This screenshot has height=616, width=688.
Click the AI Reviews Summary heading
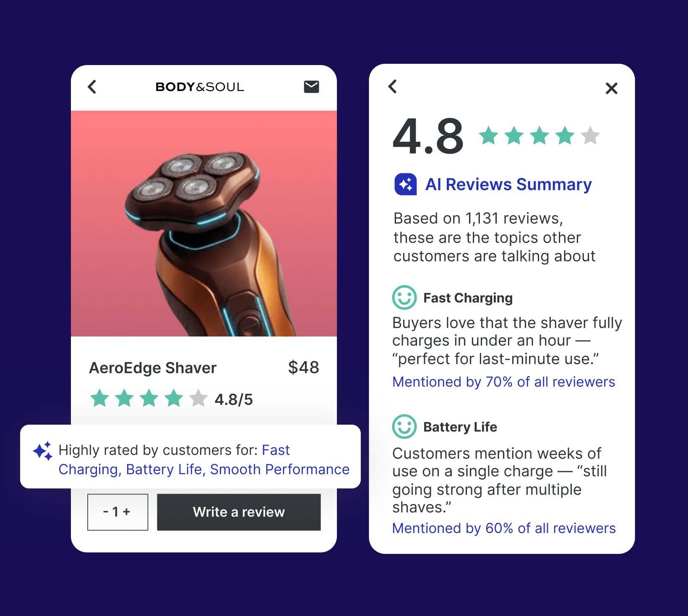pyautogui.click(x=508, y=185)
